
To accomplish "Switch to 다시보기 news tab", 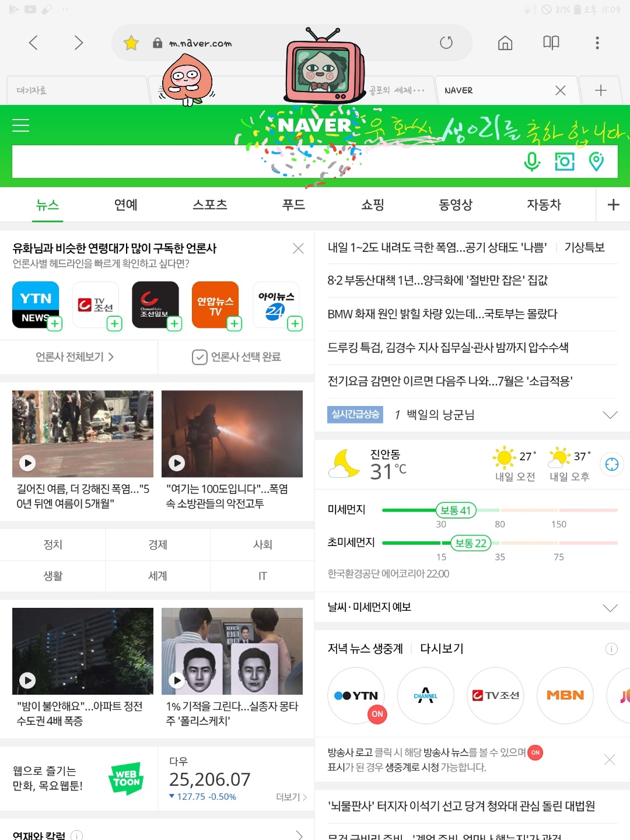I will tap(442, 649).
